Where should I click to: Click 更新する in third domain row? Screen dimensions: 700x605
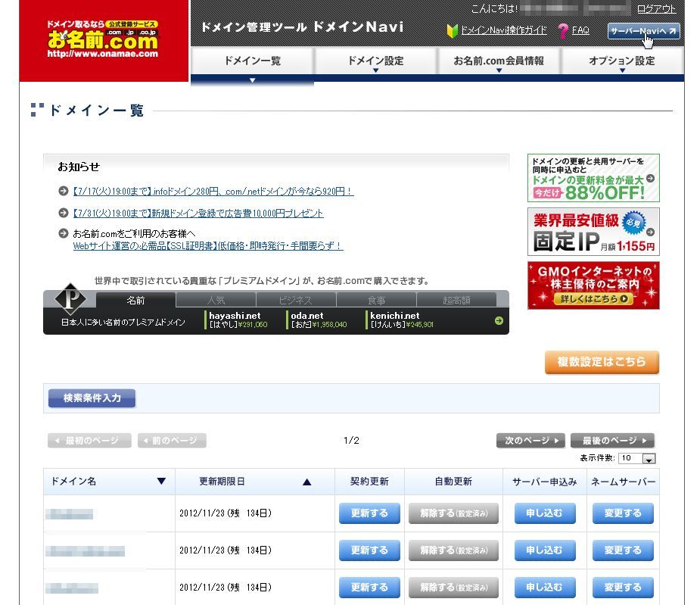click(x=369, y=588)
